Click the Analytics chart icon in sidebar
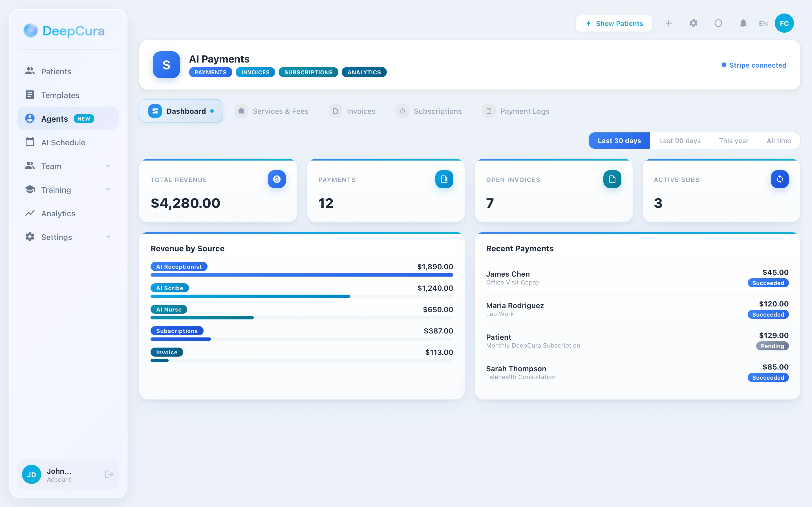Viewport: 812px width, 507px height. [x=30, y=213]
